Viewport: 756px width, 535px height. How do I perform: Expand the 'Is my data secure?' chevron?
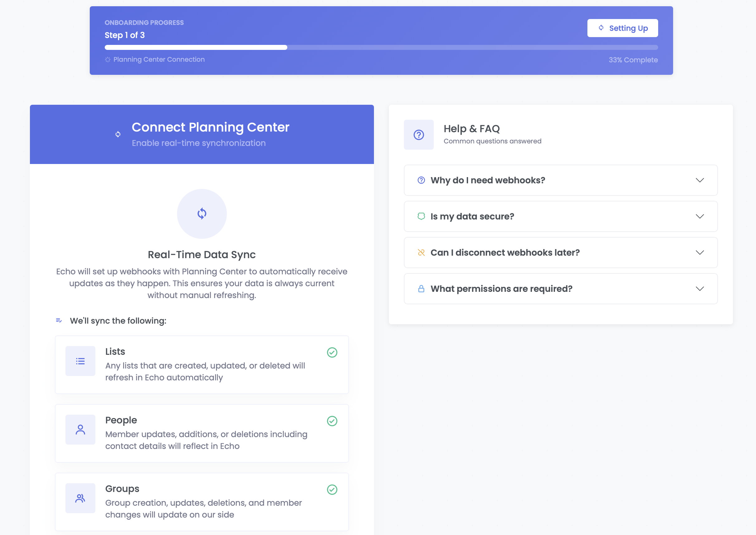(x=700, y=216)
